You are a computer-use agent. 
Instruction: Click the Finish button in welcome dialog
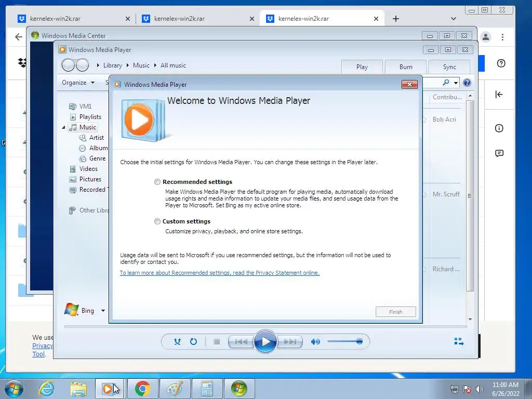(x=395, y=312)
